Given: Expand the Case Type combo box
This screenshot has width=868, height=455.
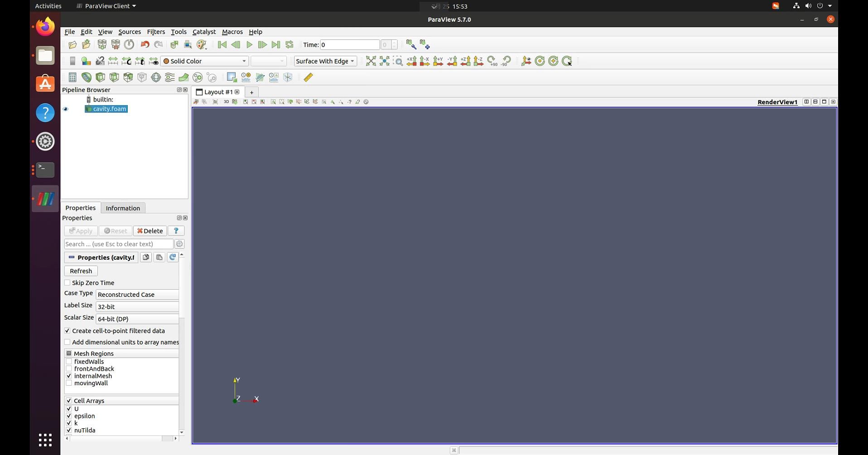Looking at the screenshot, I should [137, 295].
